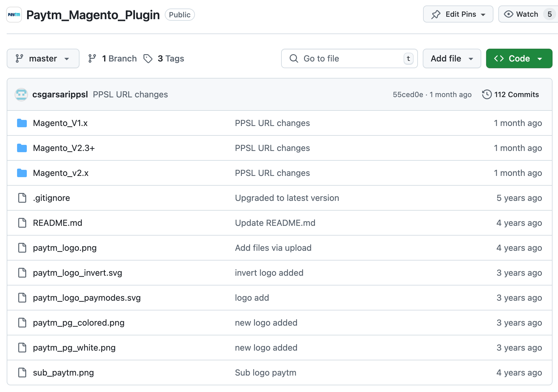Open the master branch selector dropdown
Image resolution: width=558 pixels, height=392 pixels.
pyautogui.click(x=43, y=58)
